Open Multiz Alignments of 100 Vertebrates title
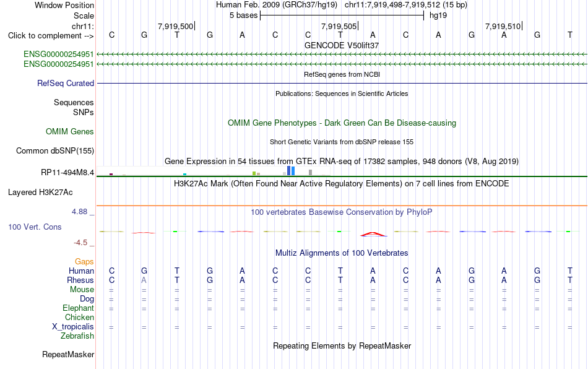588x369 pixels. [x=342, y=253]
